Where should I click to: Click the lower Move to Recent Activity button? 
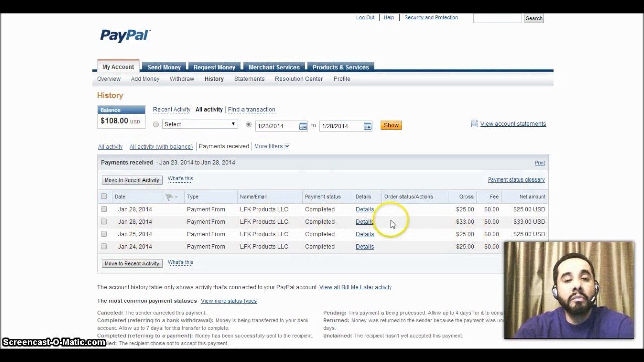click(132, 263)
